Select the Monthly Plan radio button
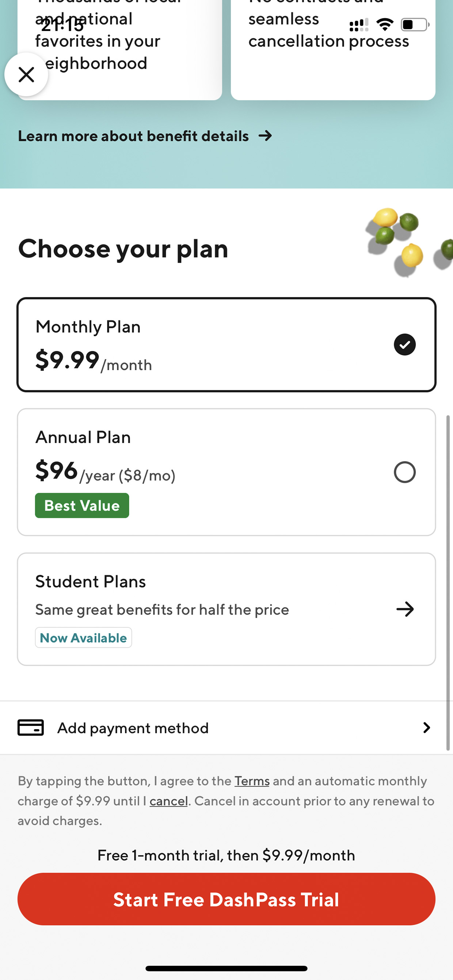453x980 pixels. click(404, 345)
